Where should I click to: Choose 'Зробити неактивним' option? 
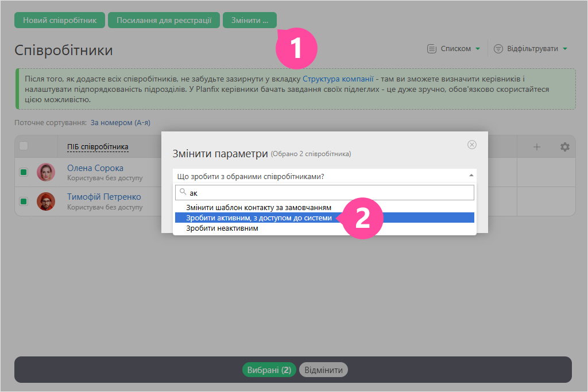click(x=222, y=228)
